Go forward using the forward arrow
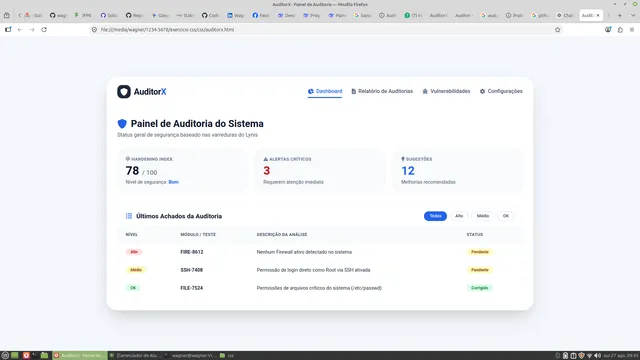 point(32,29)
